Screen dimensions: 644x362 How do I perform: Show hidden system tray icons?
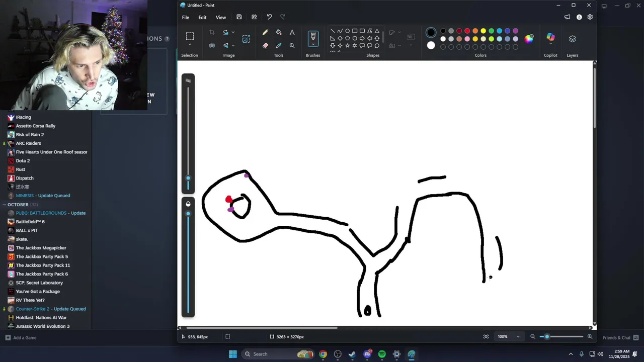(571, 354)
